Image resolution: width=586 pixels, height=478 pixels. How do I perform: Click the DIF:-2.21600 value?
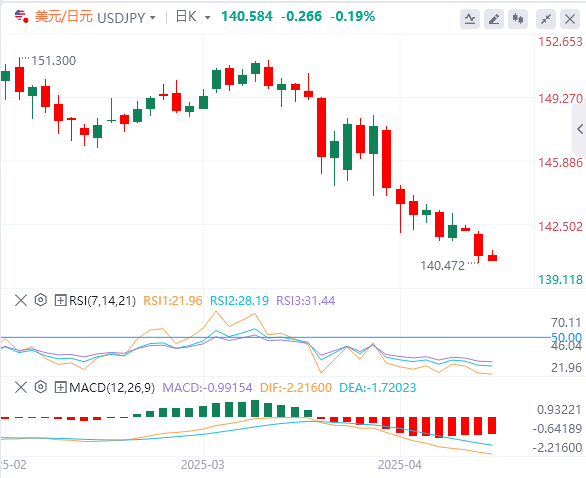(296, 388)
